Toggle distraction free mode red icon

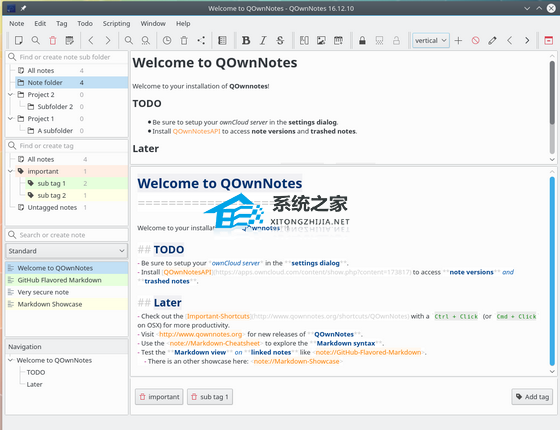[x=549, y=40]
